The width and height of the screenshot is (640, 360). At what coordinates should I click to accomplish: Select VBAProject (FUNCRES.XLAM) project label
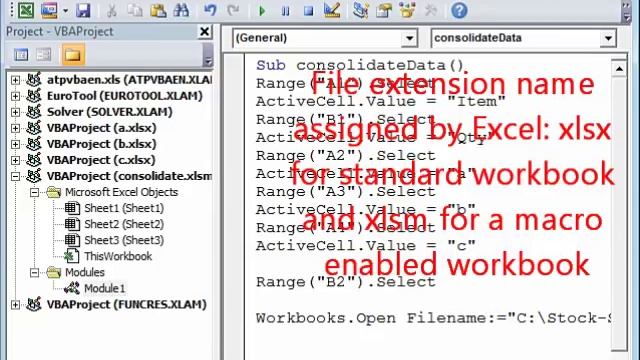pyautogui.click(x=127, y=304)
